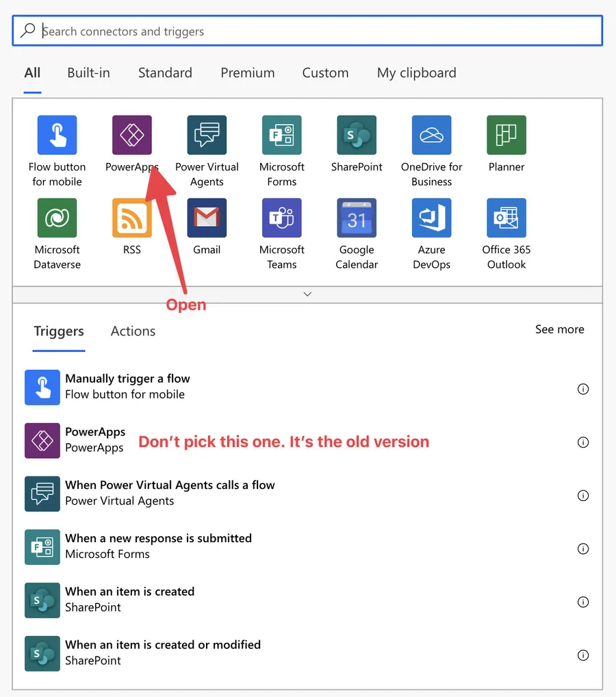
Task: Select the Microsoft Dataverse connector
Action: (57, 218)
